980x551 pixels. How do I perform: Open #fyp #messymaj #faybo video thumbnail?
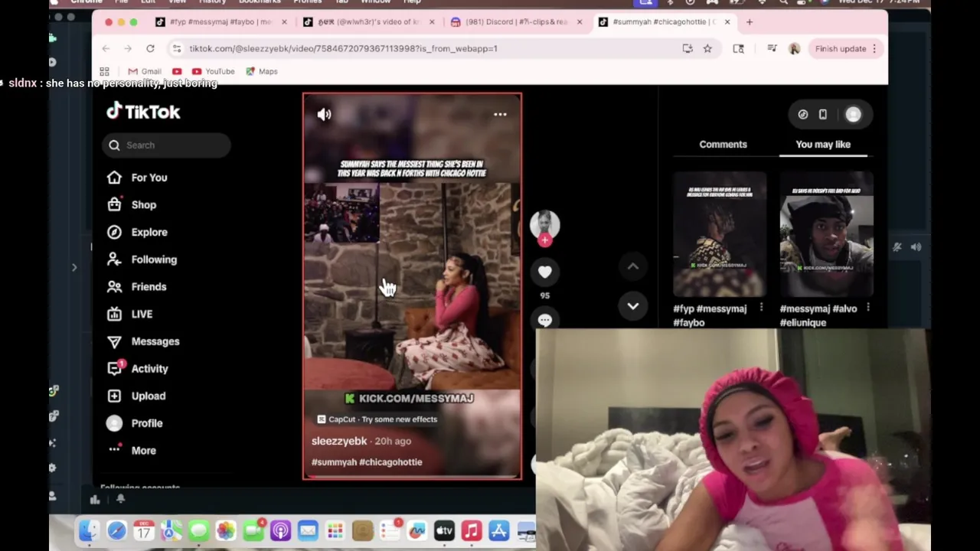click(720, 235)
